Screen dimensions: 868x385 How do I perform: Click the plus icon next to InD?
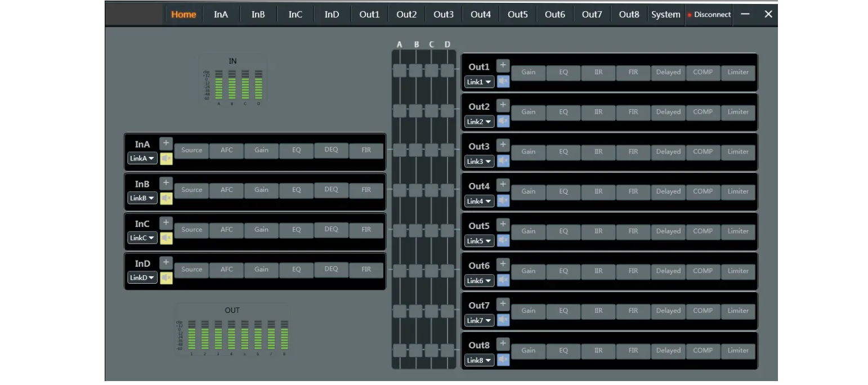pos(165,262)
